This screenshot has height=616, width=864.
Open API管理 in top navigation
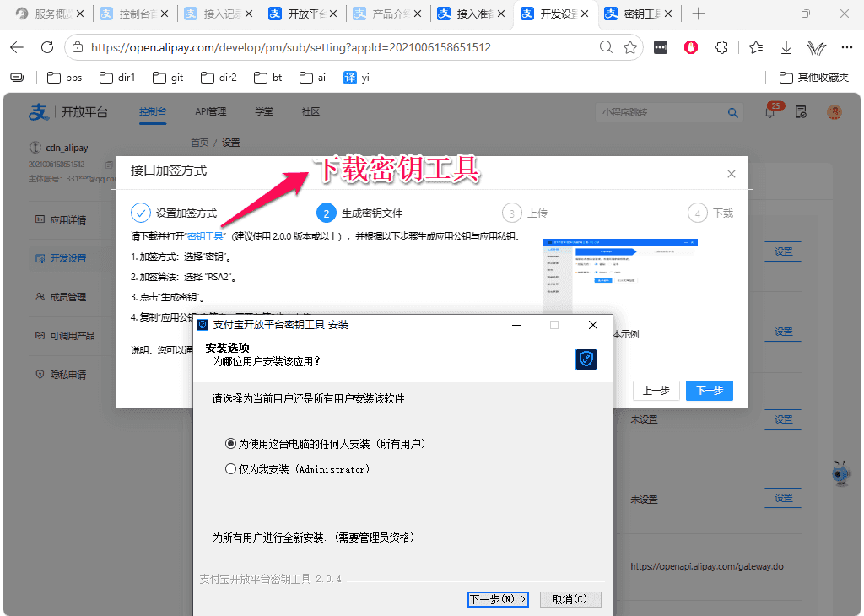click(x=210, y=112)
